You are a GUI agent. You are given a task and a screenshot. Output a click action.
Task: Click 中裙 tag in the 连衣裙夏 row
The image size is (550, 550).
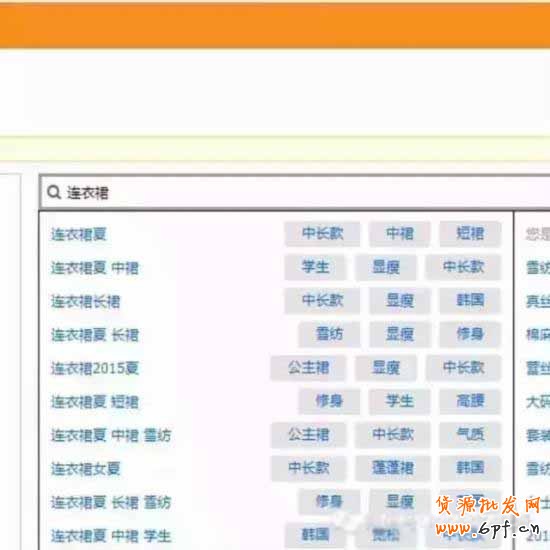pyautogui.click(x=400, y=234)
